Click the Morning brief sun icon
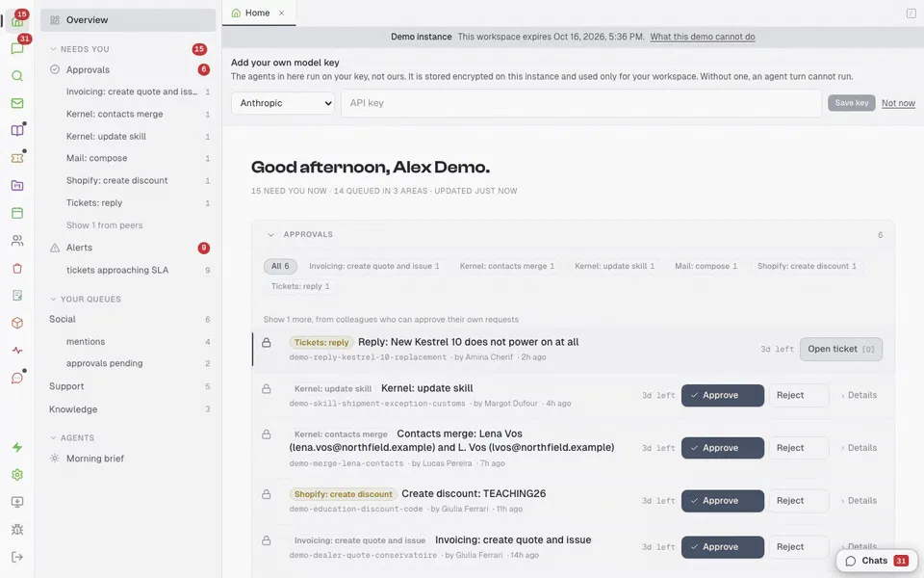Screen dimensions: 924x578 coord(55,459)
